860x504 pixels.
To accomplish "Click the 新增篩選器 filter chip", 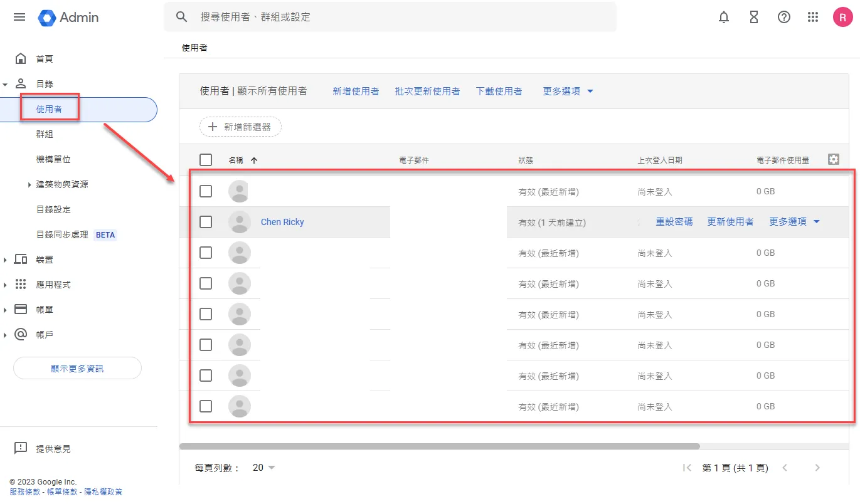I will [x=240, y=127].
